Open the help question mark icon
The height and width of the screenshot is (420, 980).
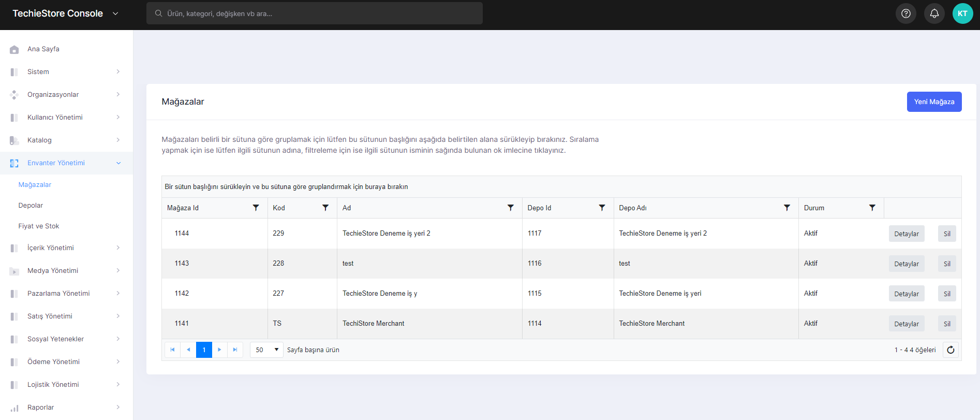click(x=906, y=13)
